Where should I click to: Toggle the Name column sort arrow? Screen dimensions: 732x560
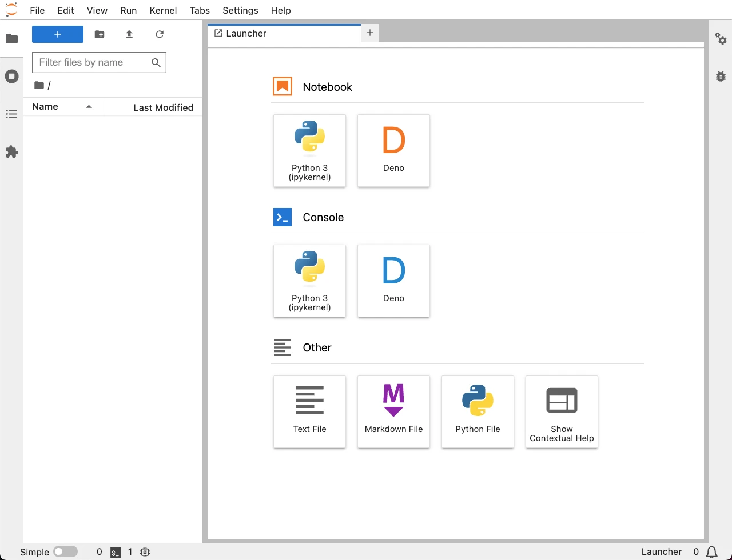click(x=89, y=107)
